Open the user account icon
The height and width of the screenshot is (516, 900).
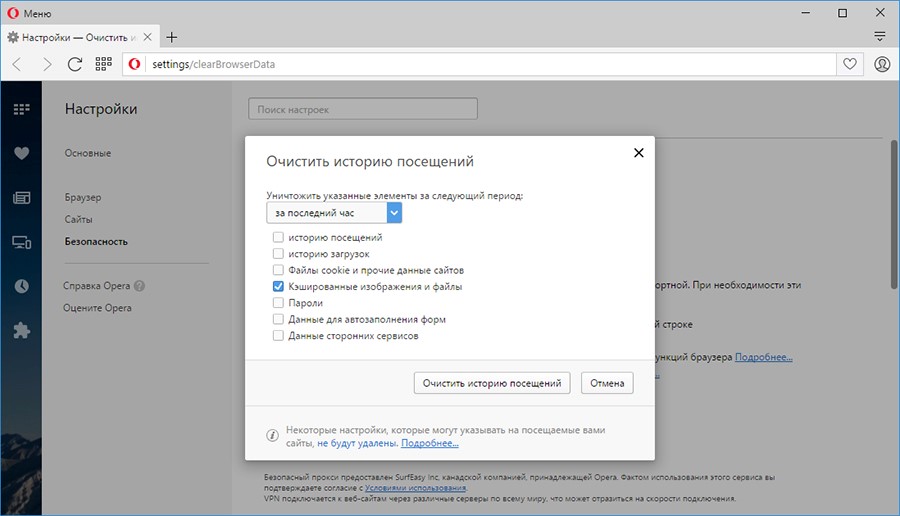coord(882,64)
